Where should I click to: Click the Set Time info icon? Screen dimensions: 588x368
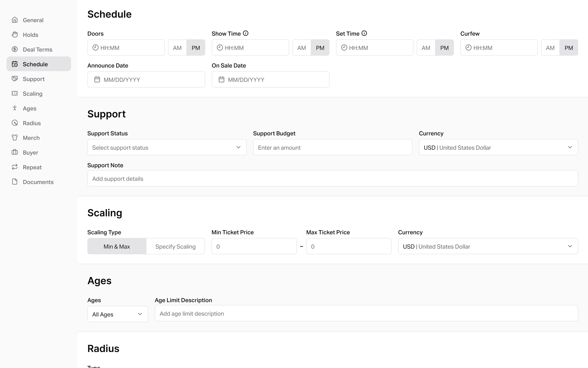coord(364,33)
